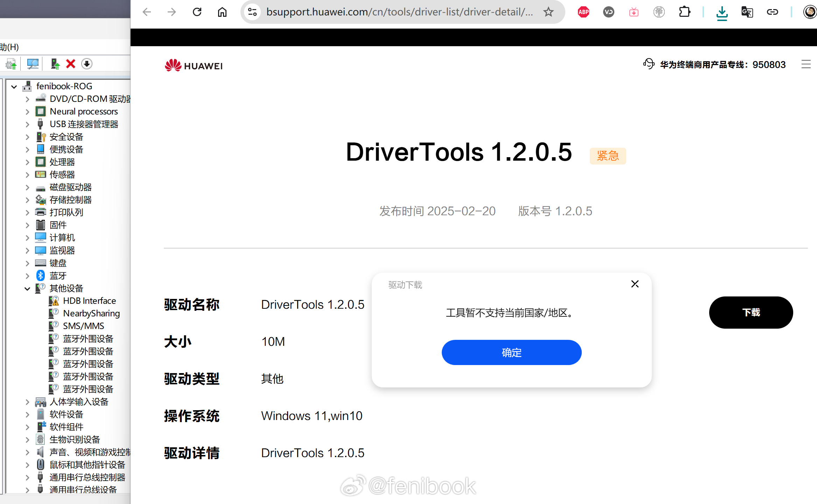
Task: Expand the 蓝牙 node
Action: click(x=27, y=276)
